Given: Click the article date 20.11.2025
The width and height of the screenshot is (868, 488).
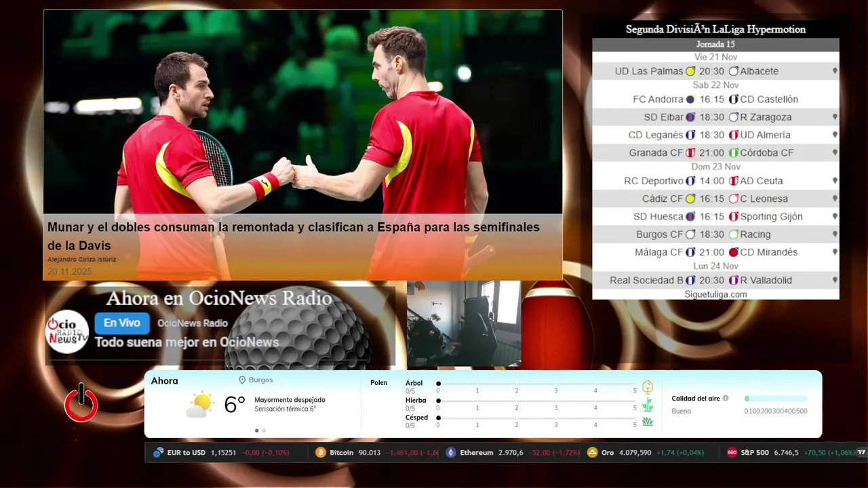Looking at the screenshot, I should [69, 272].
